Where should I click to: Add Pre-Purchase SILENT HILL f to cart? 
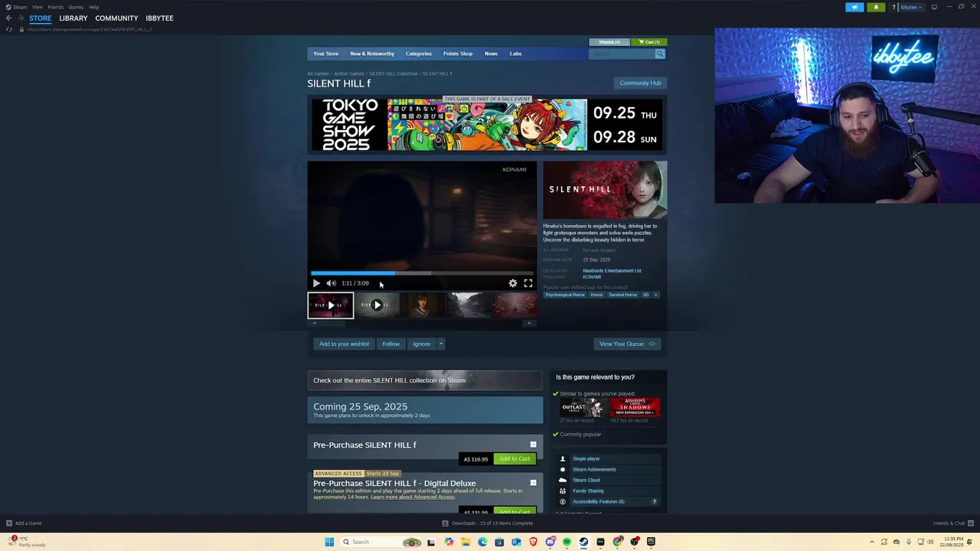(514, 459)
